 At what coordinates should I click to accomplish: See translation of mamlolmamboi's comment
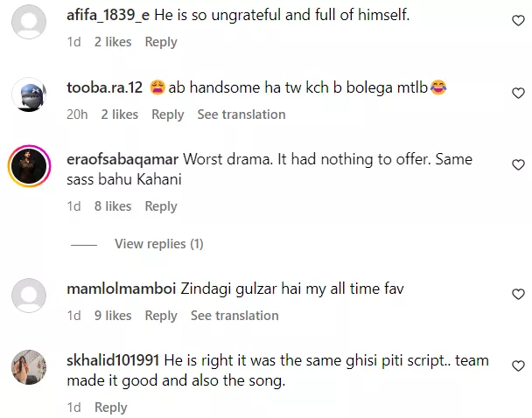[234, 316]
